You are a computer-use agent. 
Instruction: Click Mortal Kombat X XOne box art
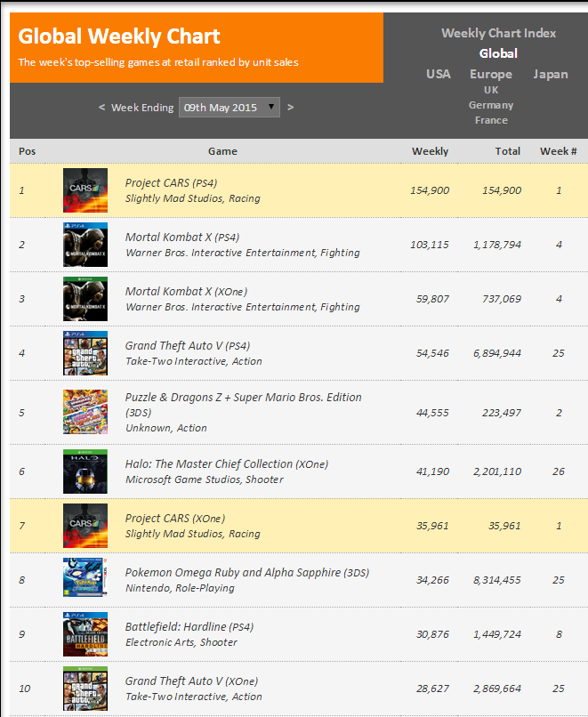[x=85, y=299]
